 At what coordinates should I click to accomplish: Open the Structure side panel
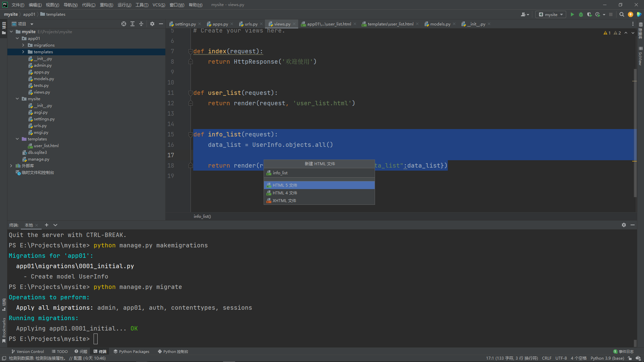(4, 305)
